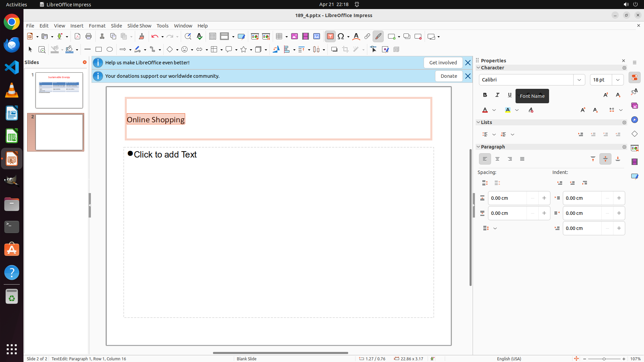Click Export as PDF icon
644x362 pixels.
pyautogui.click(x=77, y=37)
